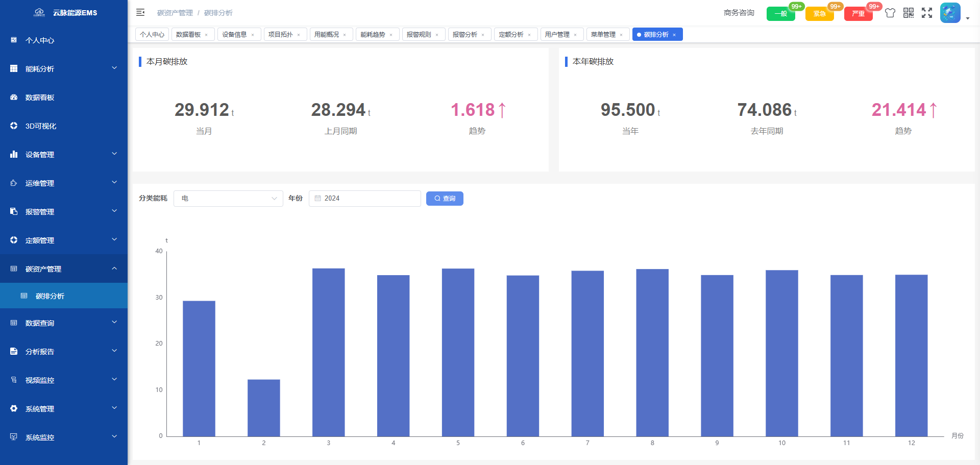Open 商务咨询 link in header
Image resolution: width=980 pixels, height=465 pixels.
739,13
